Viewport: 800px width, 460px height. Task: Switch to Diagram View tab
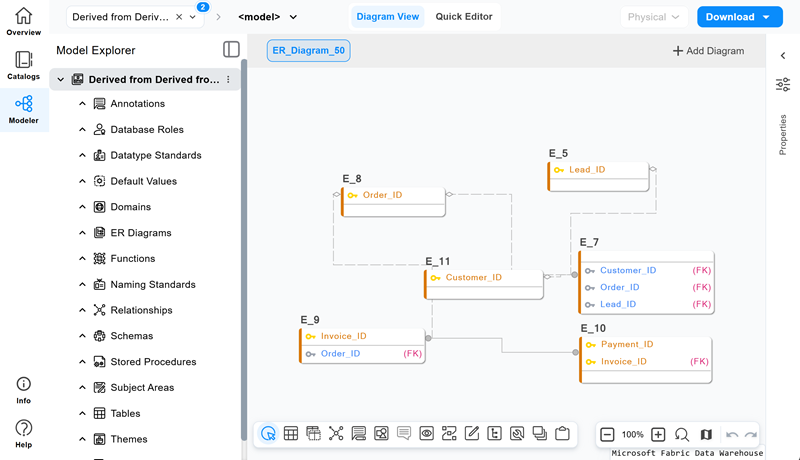coord(388,17)
